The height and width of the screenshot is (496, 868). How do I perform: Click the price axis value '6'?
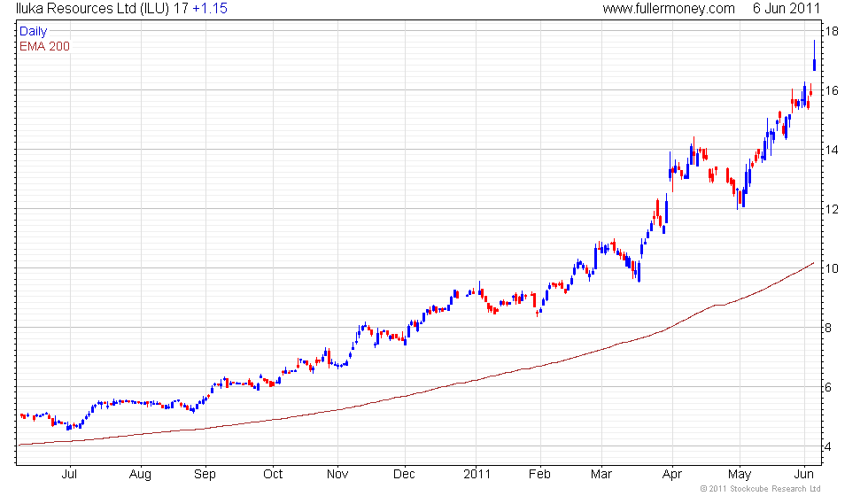tap(828, 388)
